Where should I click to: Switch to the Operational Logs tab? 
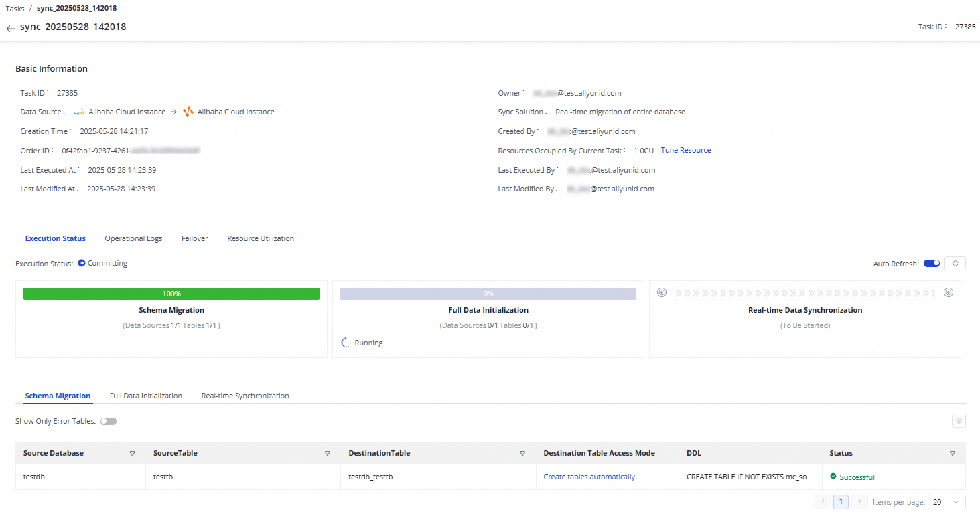tap(133, 238)
